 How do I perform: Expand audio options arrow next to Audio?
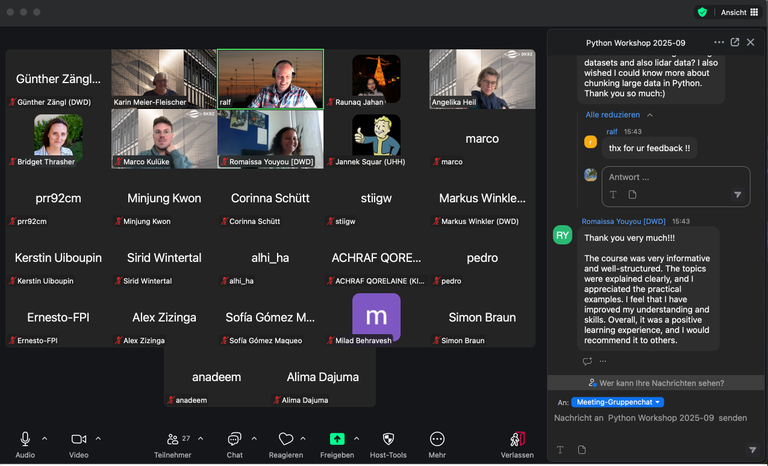[x=44, y=438]
